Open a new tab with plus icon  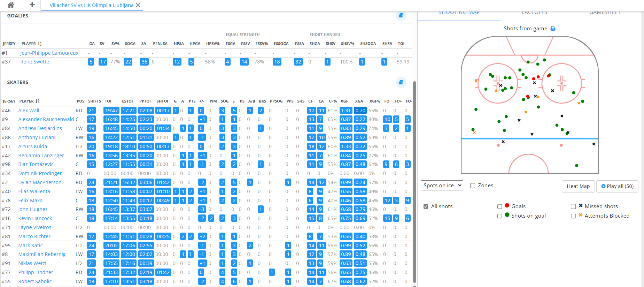(32, 5)
